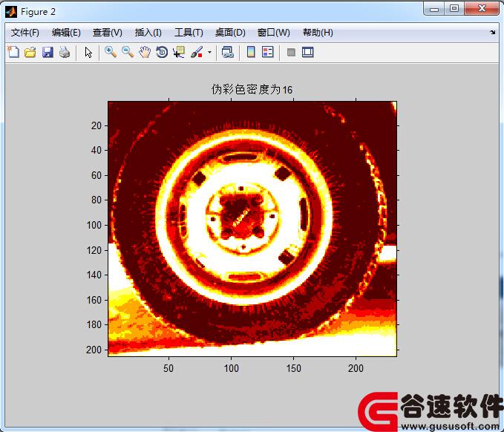Image resolution: width=504 pixels, height=432 pixels.
Task: Click the y-axis label 200
Action: 94,350
